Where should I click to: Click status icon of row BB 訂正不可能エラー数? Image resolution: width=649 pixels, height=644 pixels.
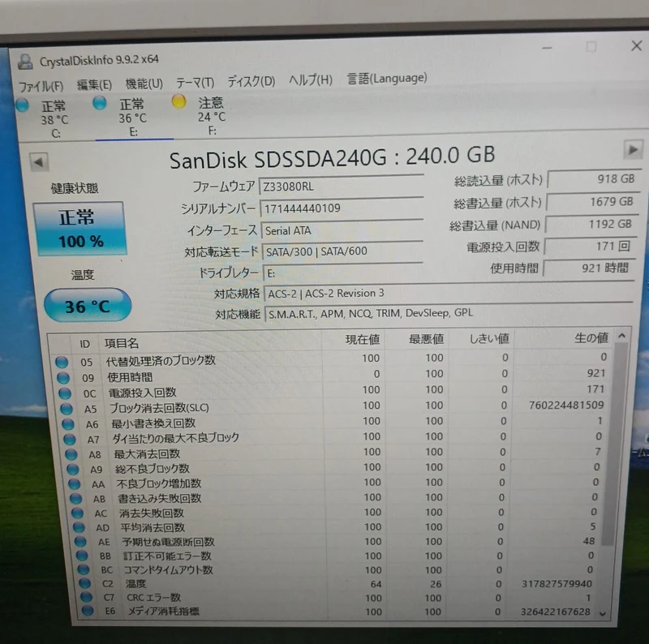pos(83,556)
